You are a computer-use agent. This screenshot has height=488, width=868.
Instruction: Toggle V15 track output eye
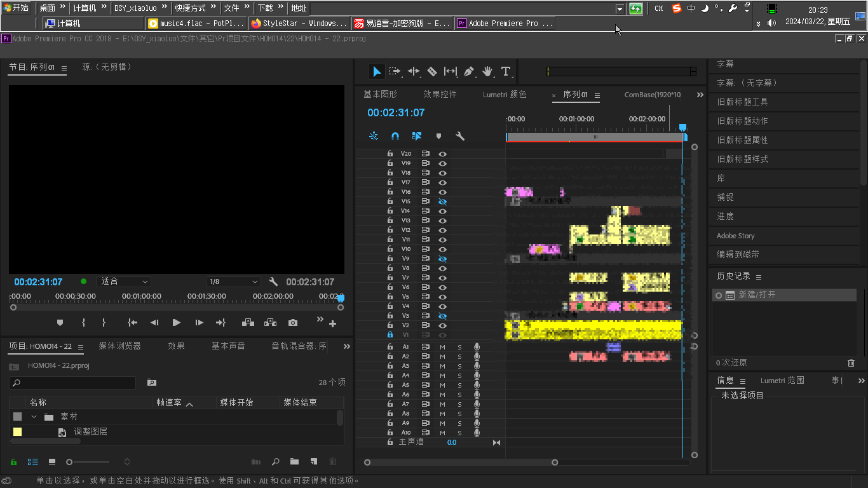coord(442,201)
